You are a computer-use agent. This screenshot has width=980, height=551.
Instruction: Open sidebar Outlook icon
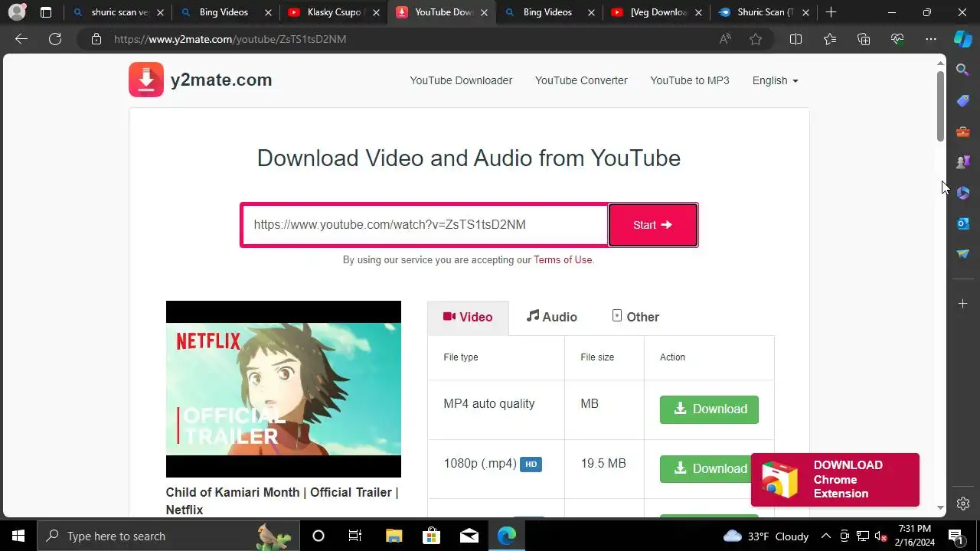pyautogui.click(x=963, y=223)
